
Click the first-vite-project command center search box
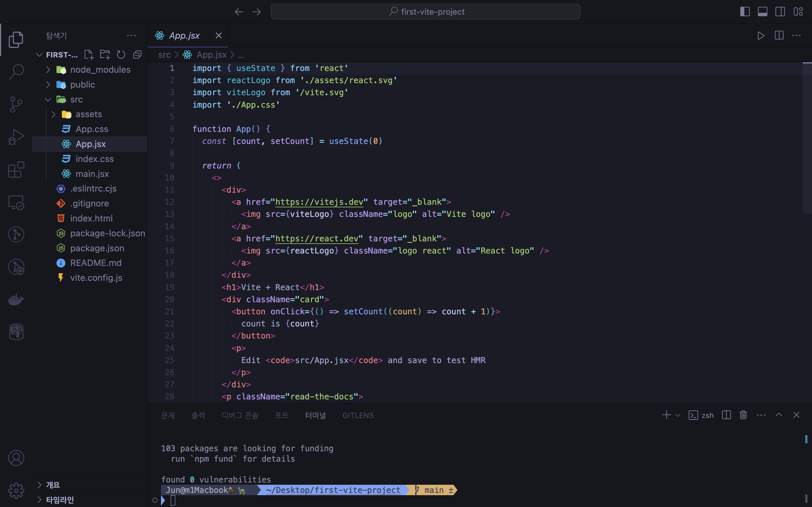[x=425, y=12]
